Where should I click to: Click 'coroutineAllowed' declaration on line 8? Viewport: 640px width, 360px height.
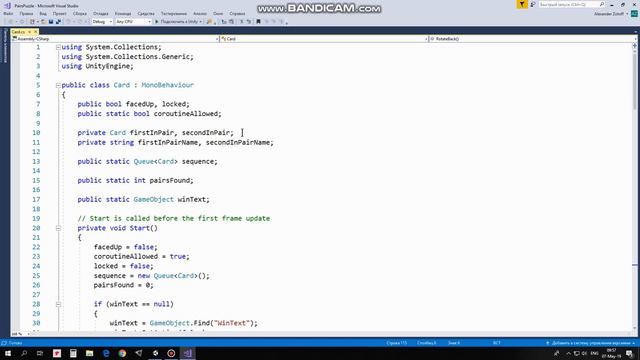187,114
